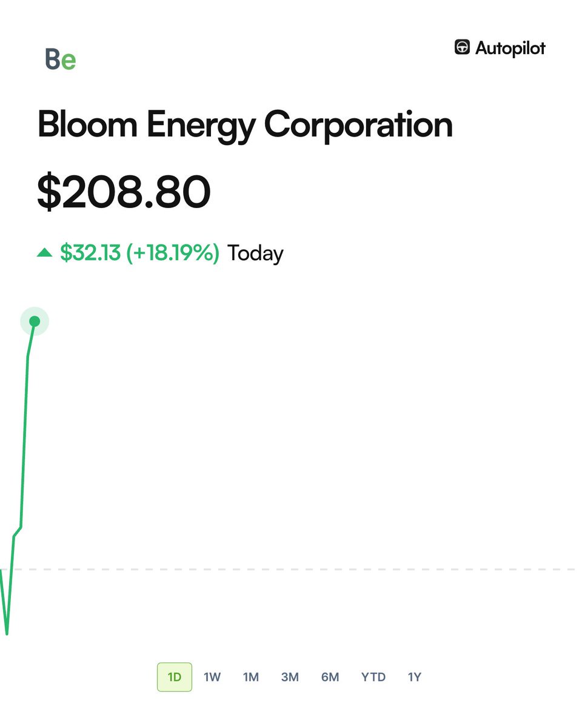This screenshot has width=582, height=728.
Task: Click the chart's current price endpoint dot
Action: pyautogui.click(x=35, y=321)
